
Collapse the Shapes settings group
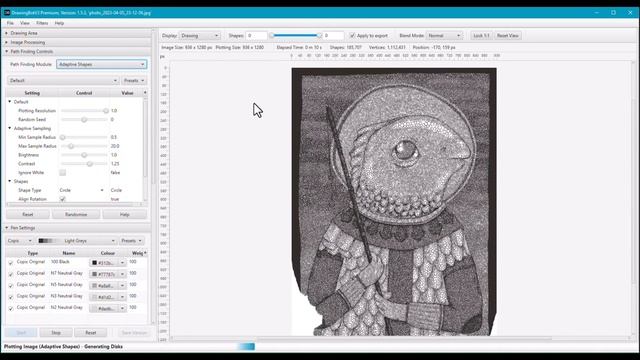[10, 181]
